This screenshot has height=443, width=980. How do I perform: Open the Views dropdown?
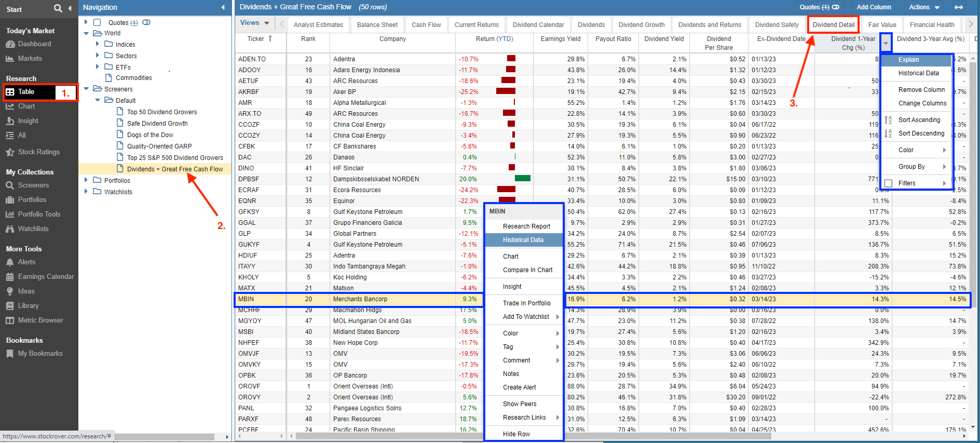pos(254,23)
